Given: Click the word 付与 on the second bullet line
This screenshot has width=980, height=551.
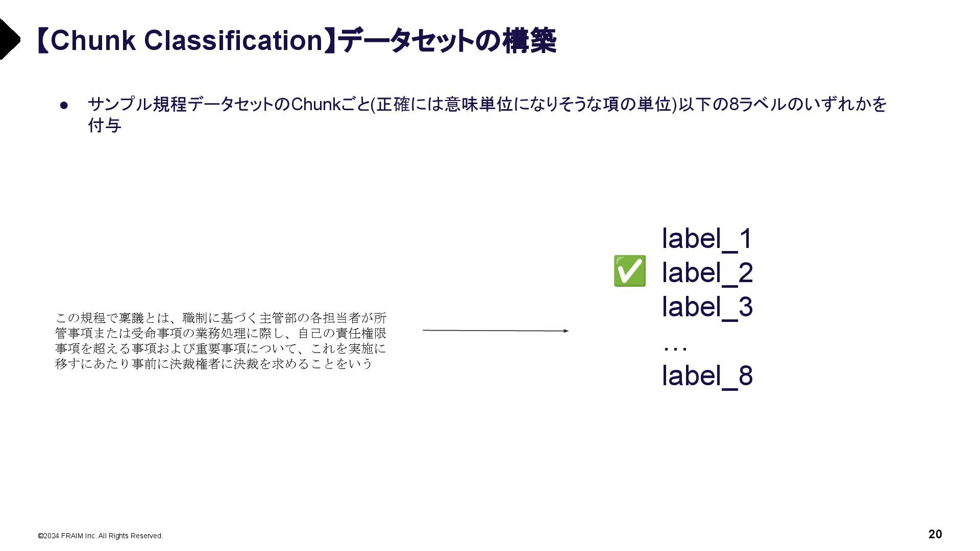Looking at the screenshot, I should click(x=105, y=125).
